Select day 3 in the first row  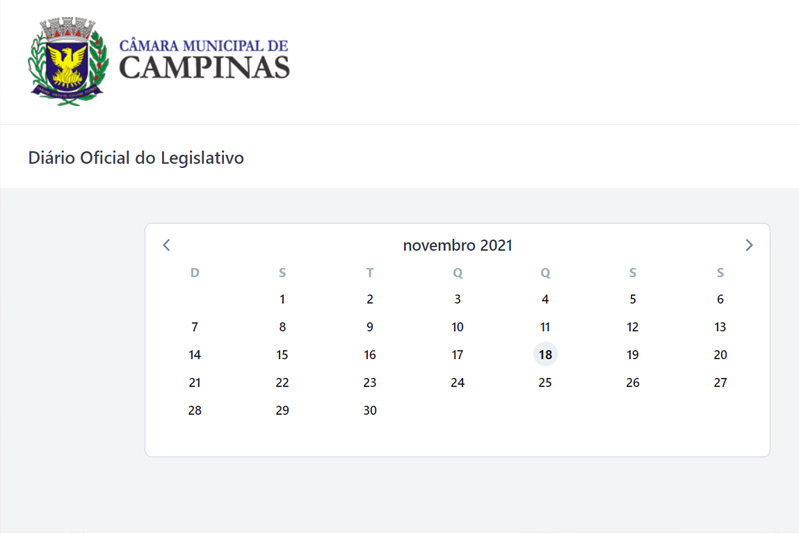pos(458,299)
